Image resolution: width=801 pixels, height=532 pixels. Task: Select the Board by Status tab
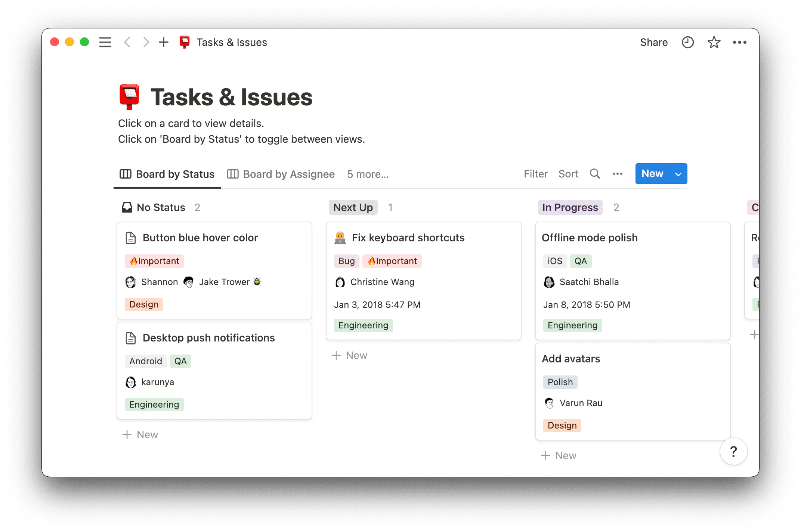175,174
